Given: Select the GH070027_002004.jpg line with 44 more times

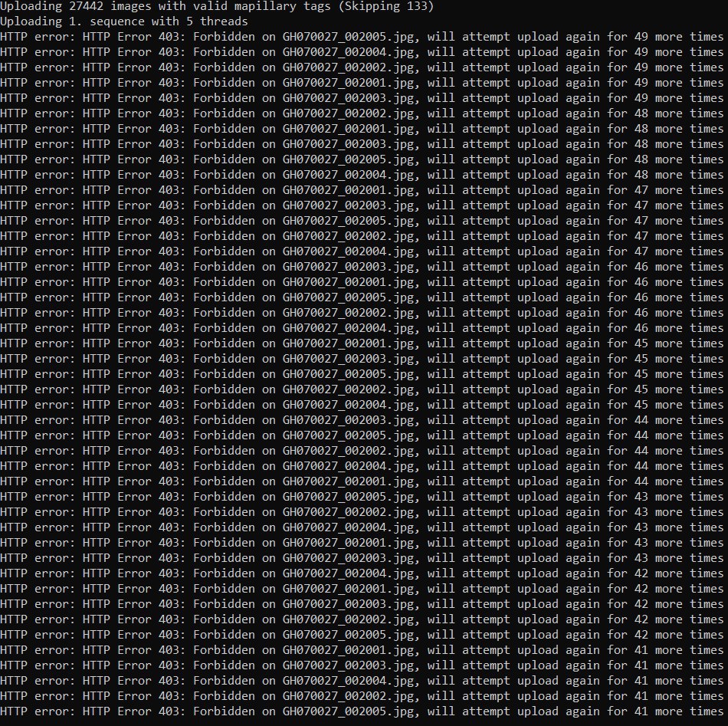Looking at the screenshot, I should tap(362, 466).
